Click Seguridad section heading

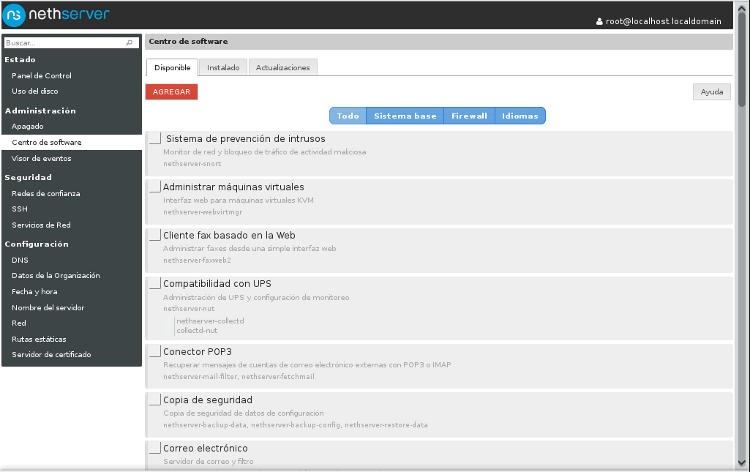click(28, 177)
